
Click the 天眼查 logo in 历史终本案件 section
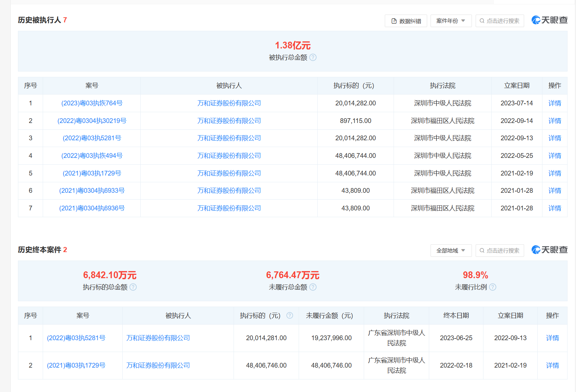[x=549, y=250]
